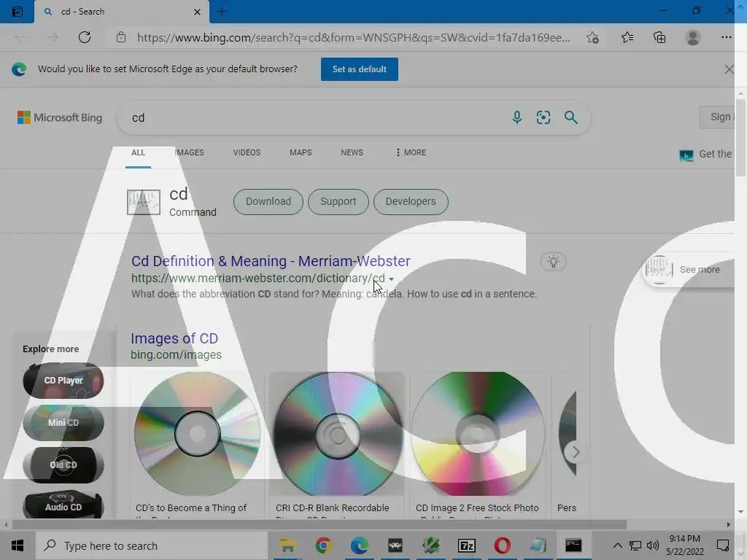Select the Mini CD explore chip

(63, 423)
